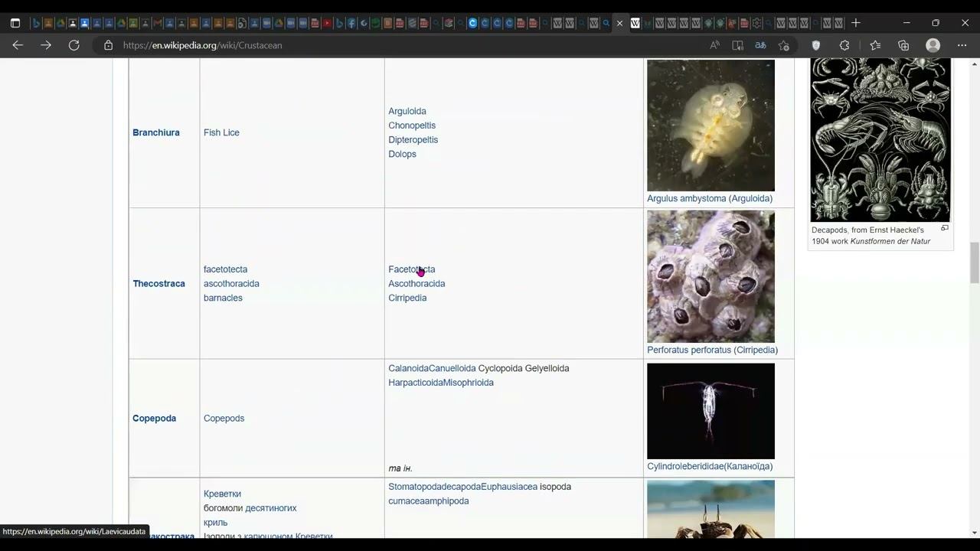The width and height of the screenshot is (980, 551).
Task: Open the capitalized Ascothoracida order link
Action: 416,283
